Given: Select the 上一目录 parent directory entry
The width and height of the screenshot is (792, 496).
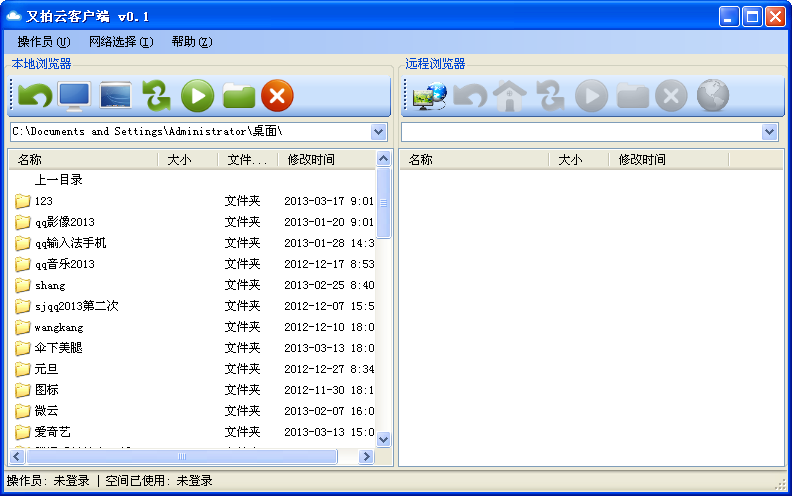Looking at the screenshot, I should click(59, 180).
